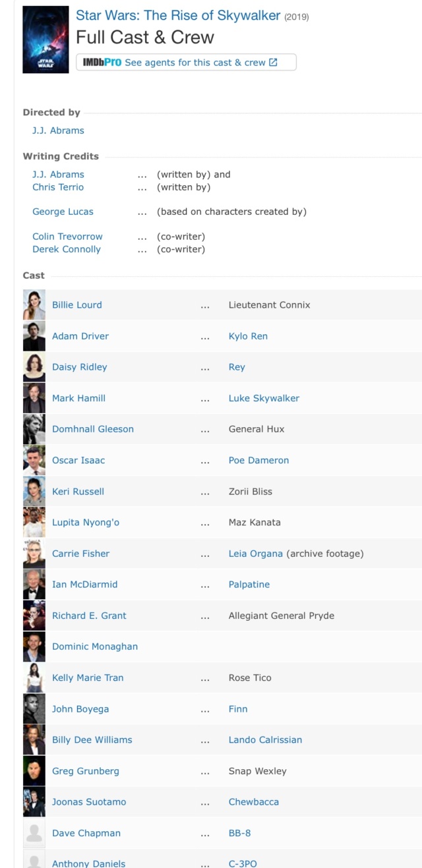Open Colin Trevorrow co-writer link
422x868 pixels.
(x=67, y=237)
